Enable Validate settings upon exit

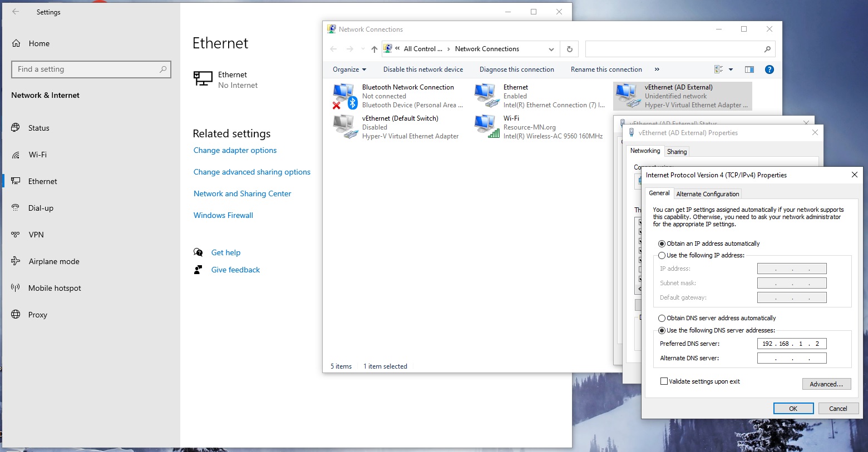click(664, 381)
